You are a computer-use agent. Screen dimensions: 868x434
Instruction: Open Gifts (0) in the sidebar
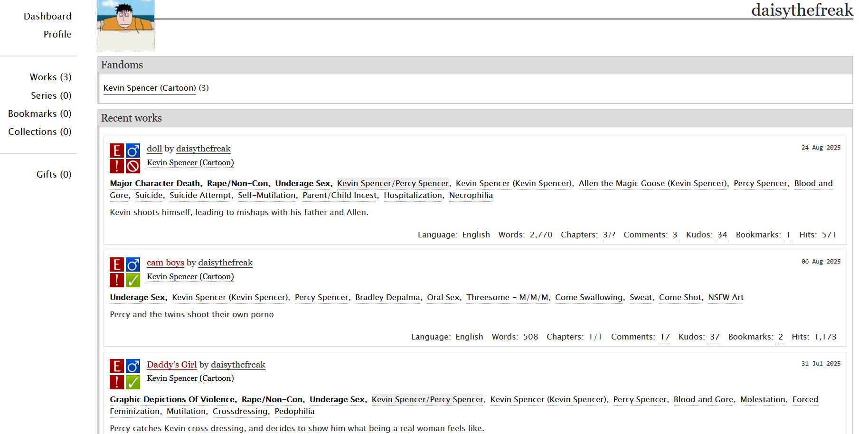54,174
